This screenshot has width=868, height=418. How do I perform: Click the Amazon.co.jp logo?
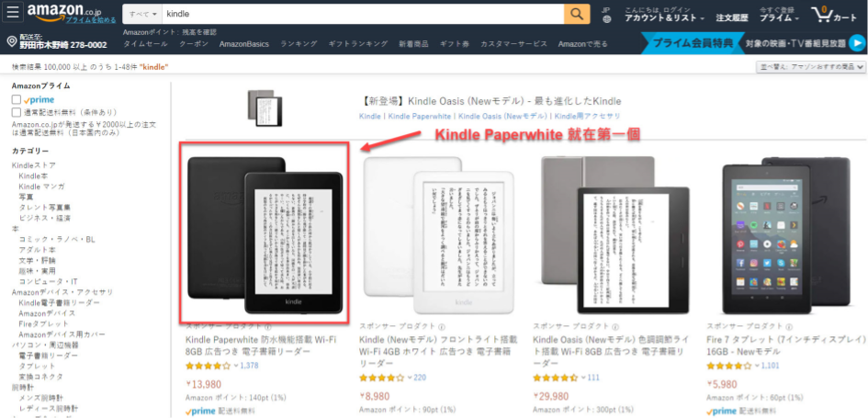pyautogui.click(x=64, y=10)
